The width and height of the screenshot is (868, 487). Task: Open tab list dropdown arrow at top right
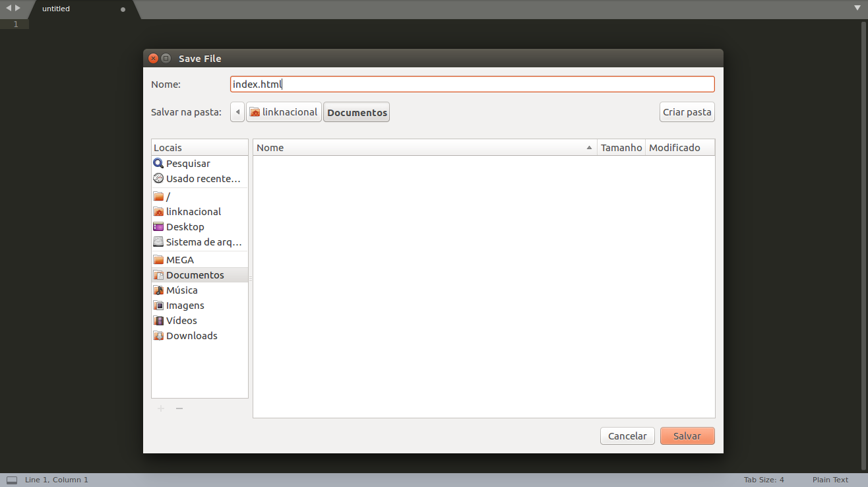pyautogui.click(x=857, y=8)
